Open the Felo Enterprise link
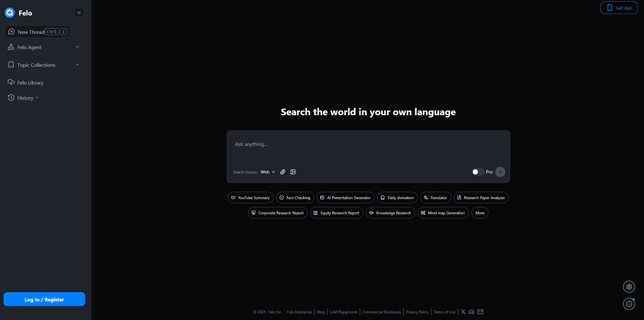This screenshot has width=644, height=320. pyautogui.click(x=299, y=312)
